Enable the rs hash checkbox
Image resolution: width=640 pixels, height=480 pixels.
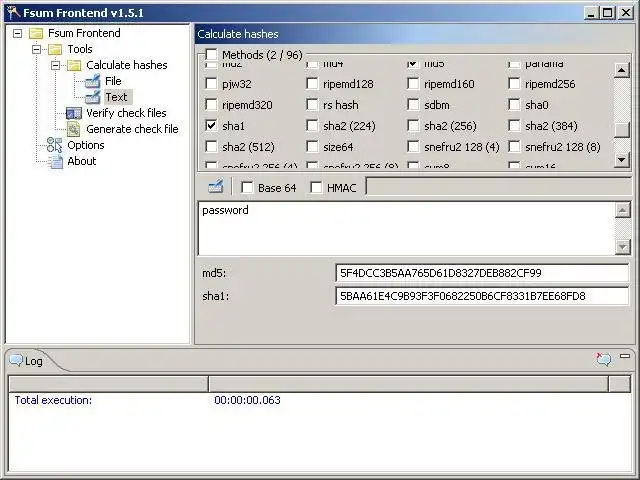click(x=312, y=104)
